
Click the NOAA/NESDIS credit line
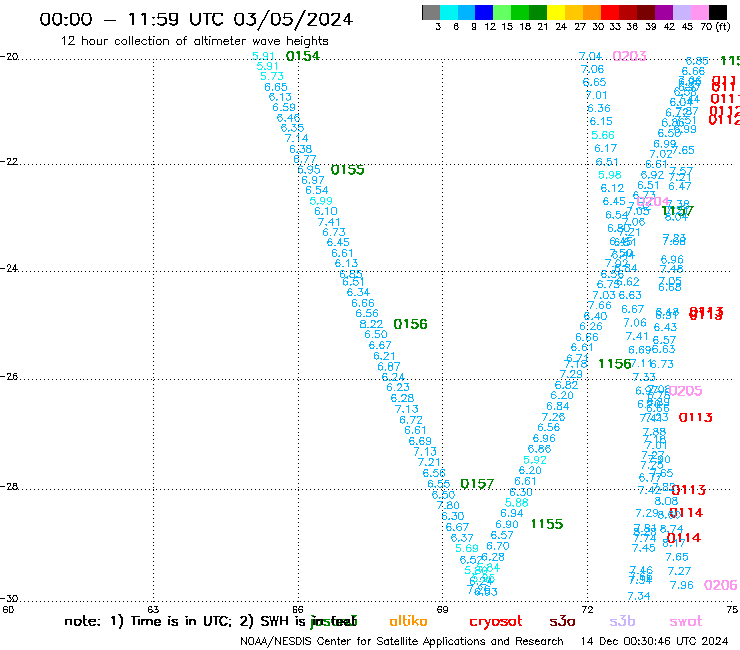402,642
